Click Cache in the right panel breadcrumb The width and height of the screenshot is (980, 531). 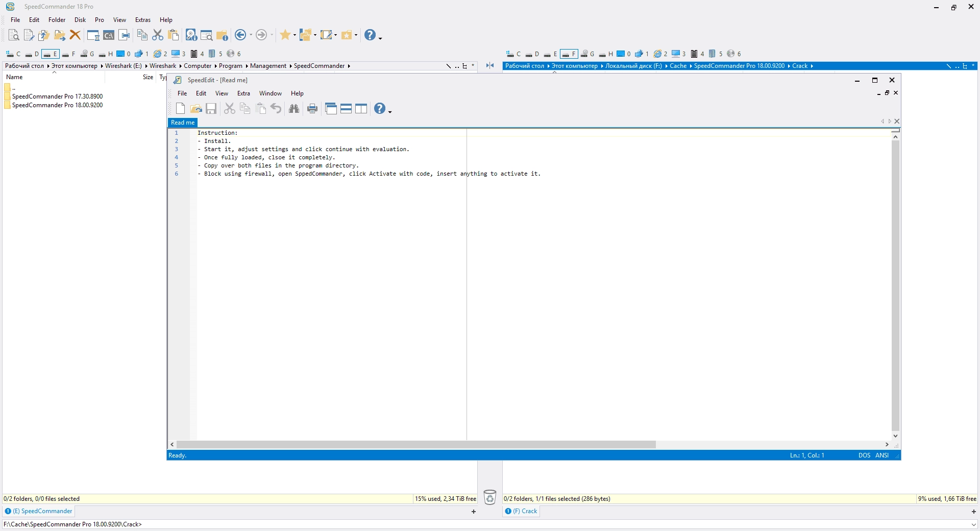678,66
